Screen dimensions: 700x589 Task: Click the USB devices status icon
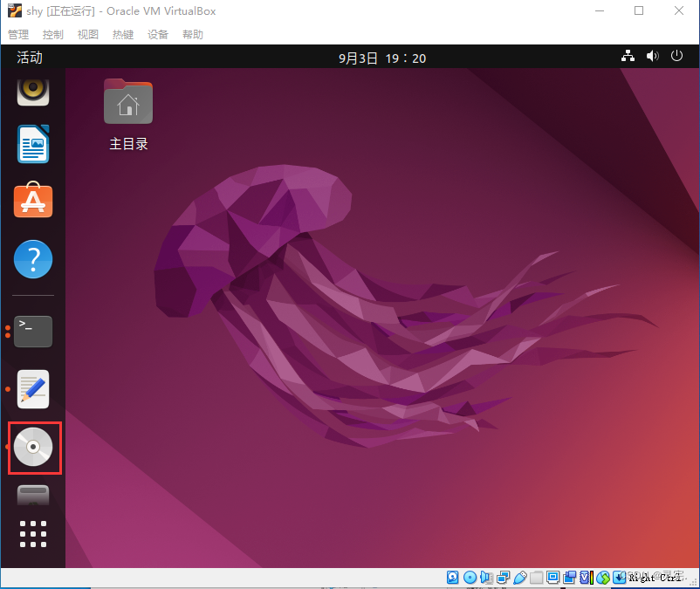(x=520, y=578)
